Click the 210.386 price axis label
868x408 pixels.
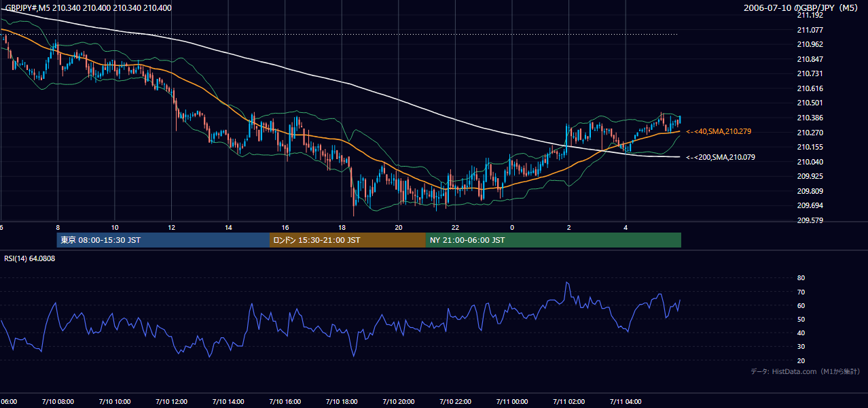(810, 118)
